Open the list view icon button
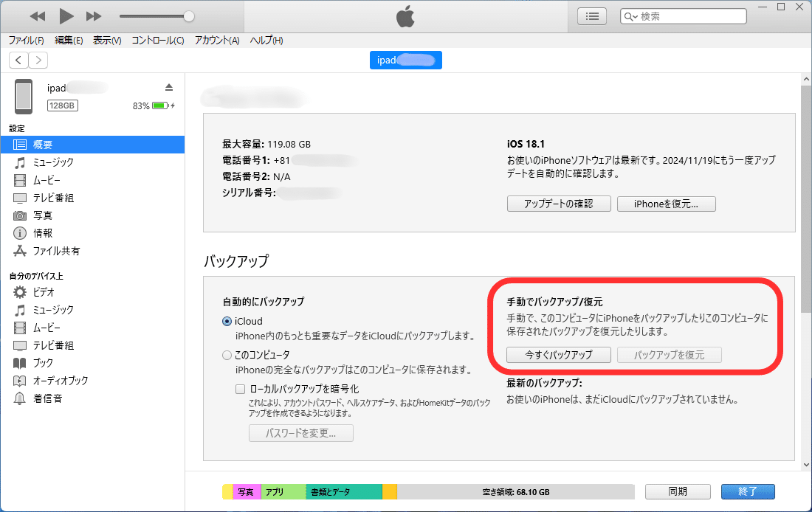This screenshot has height=512, width=812. (592, 16)
